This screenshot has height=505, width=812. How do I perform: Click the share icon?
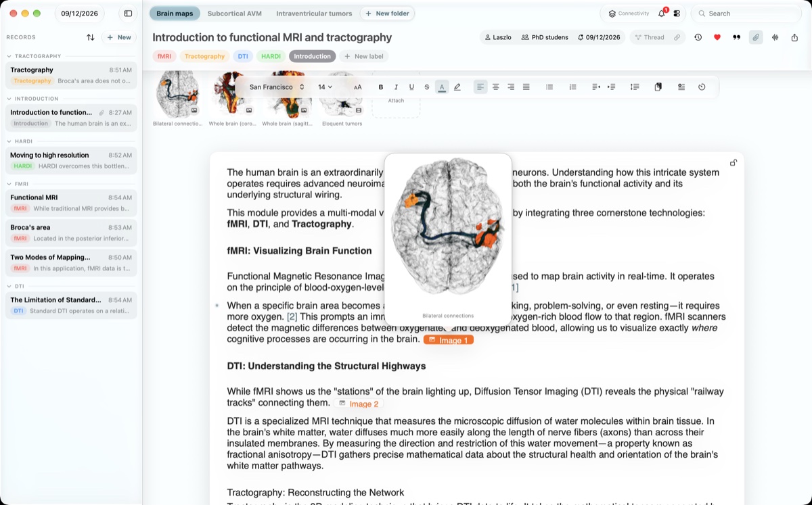tap(794, 37)
